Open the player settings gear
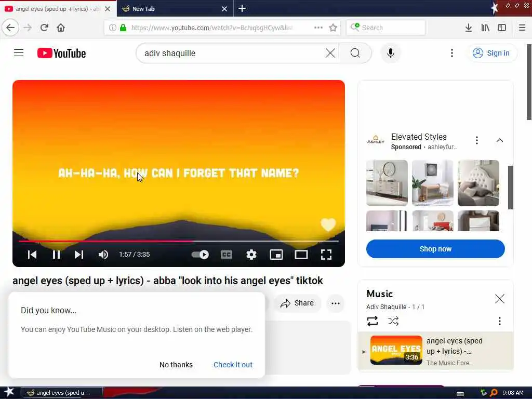 click(x=251, y=255)
